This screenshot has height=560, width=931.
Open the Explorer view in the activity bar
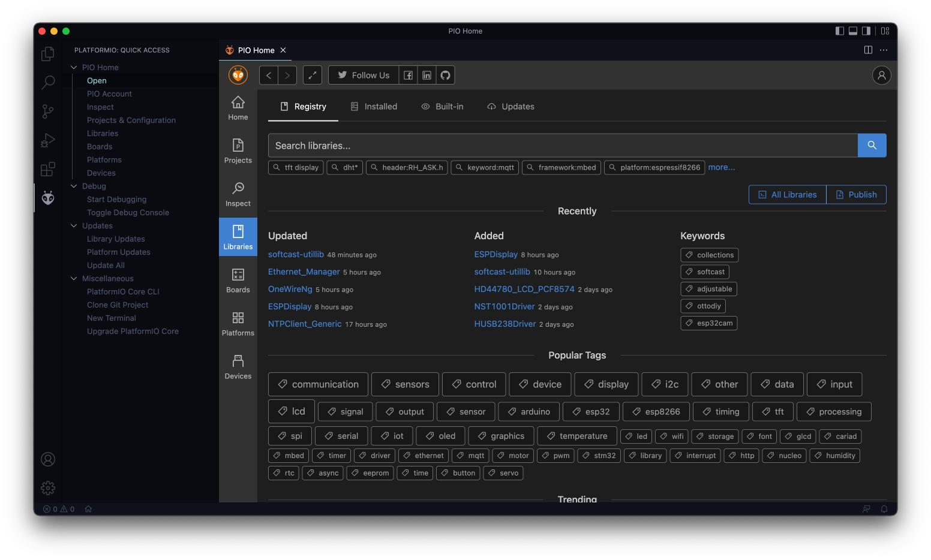(x=48, y=54)
